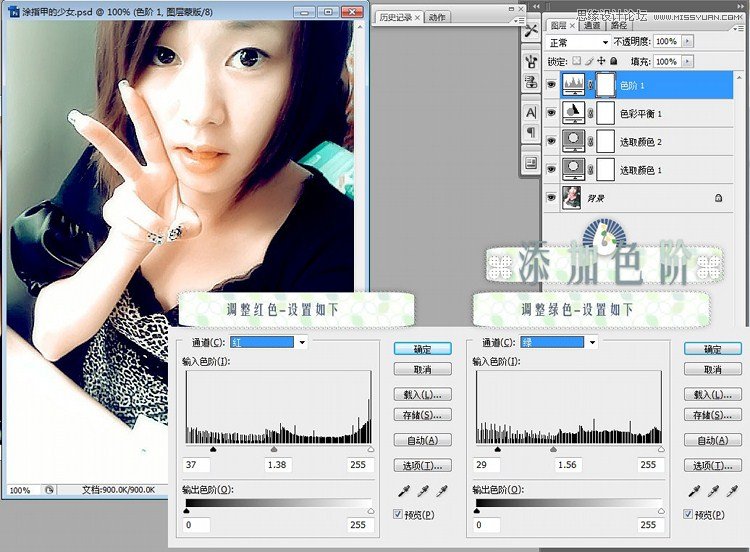Click 载入(L) in the red levels dialog
This screenshot has width=750, height=552.
[x=422, y=395]
